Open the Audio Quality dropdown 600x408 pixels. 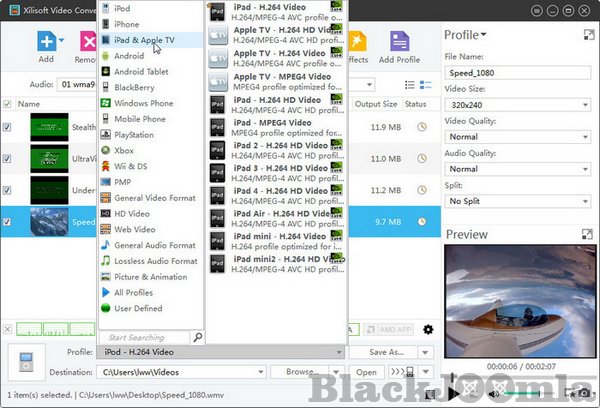515,169
